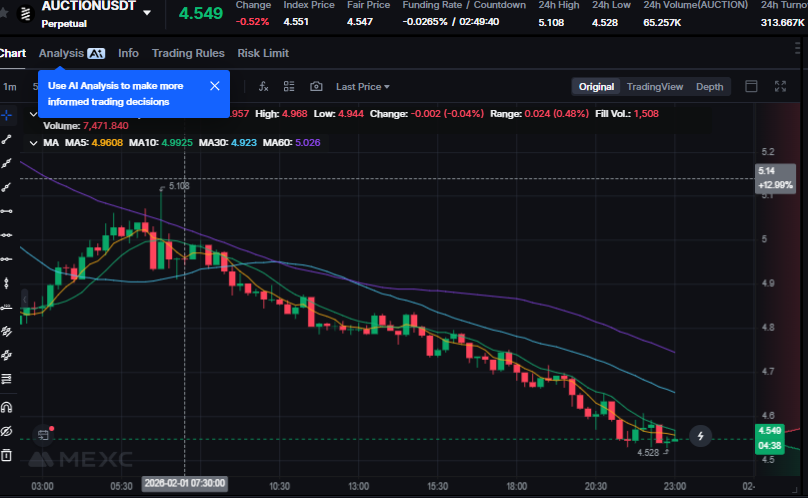
Task: Click the MA60: 5.026 value
Action: click(292, 143)
